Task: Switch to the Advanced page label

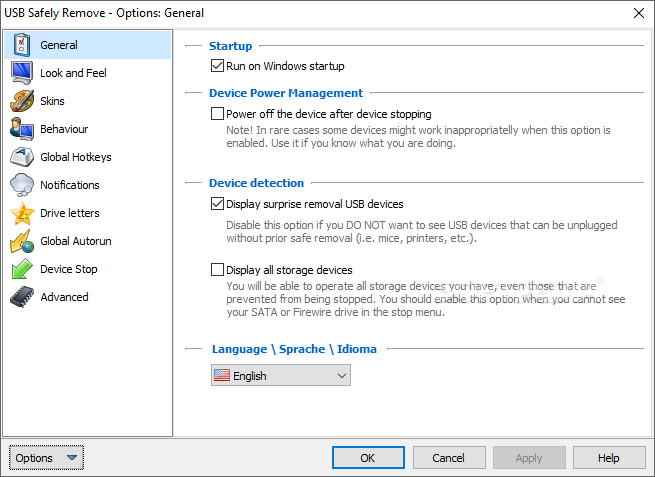Action: [x=64, y=297]
